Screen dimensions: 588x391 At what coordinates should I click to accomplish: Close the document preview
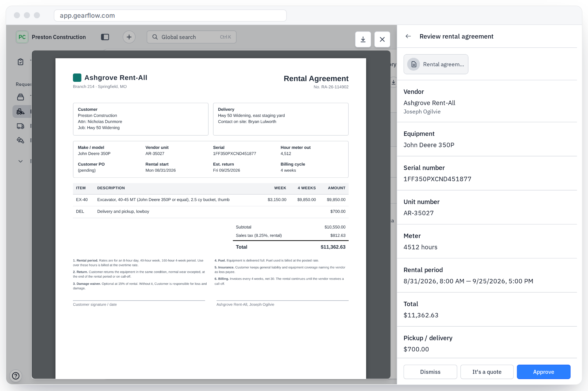tap(382, 39)
